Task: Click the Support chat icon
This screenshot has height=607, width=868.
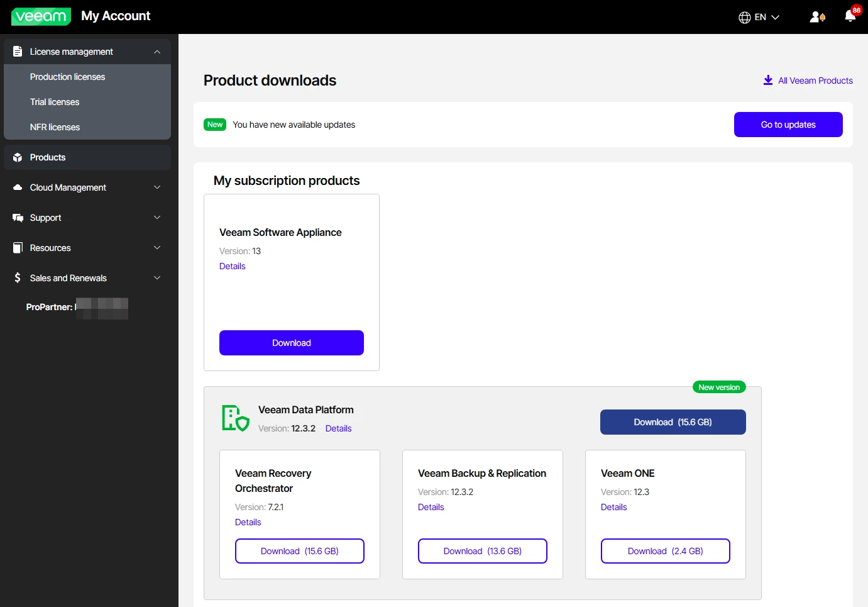Action: [x=18, y=218]
